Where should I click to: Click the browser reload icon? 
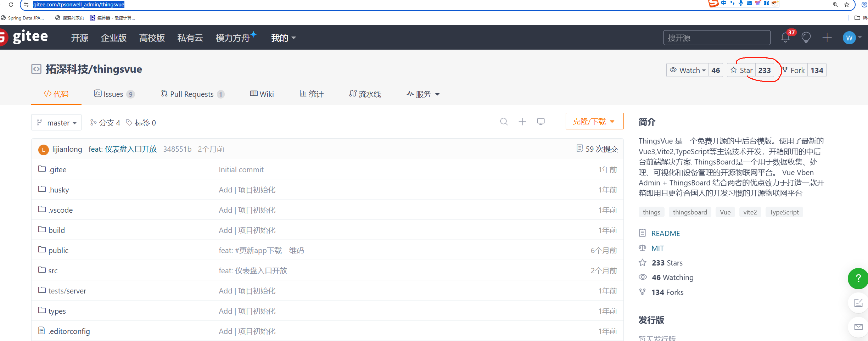pos(11,5)
